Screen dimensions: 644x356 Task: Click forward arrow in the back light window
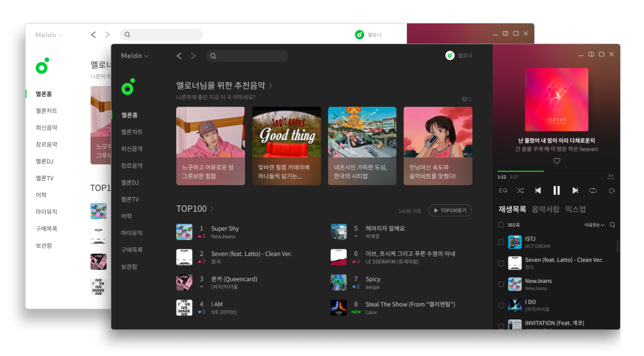coord(108,35)
